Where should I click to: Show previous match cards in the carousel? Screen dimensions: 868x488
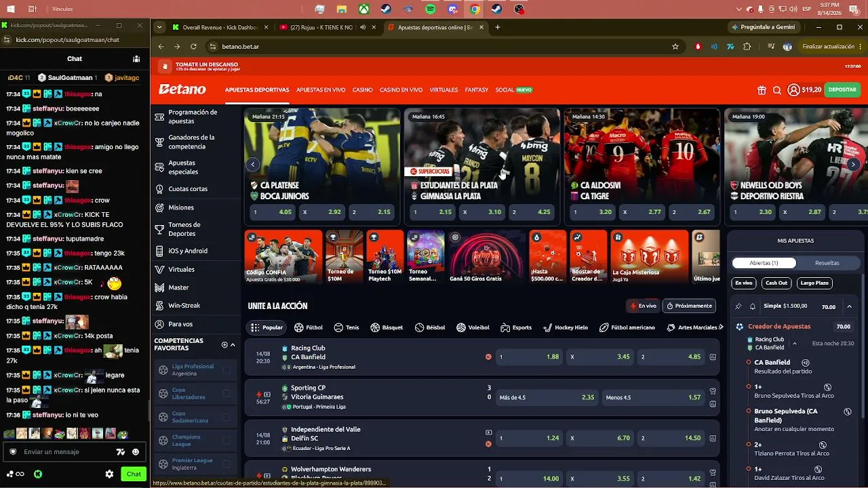pyautogui.click(x=253, y=164)
